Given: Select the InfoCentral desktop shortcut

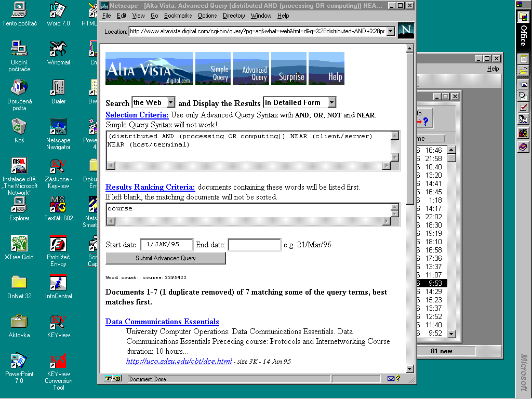Looking at the screenshot, I should [x=58, y=287].
